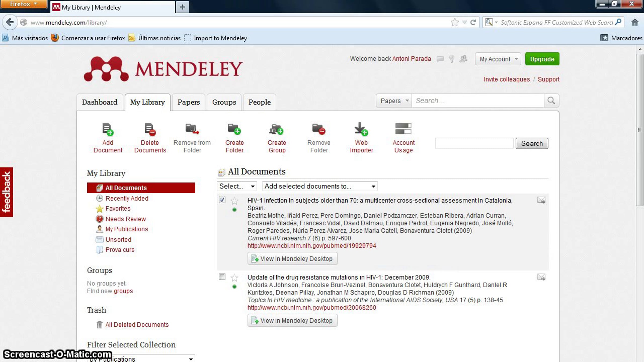Open the browser search engine dropdown
644x362 pixels.
pos(491,22)
